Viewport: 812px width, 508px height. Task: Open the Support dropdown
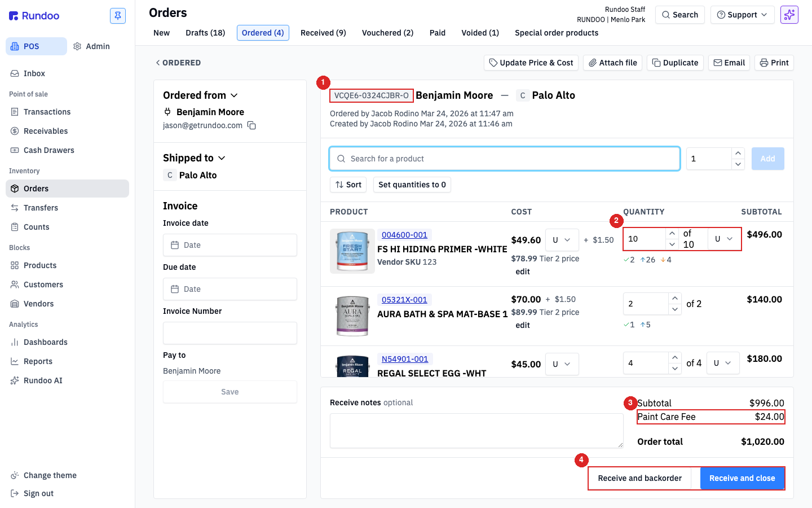coord(742,15)
